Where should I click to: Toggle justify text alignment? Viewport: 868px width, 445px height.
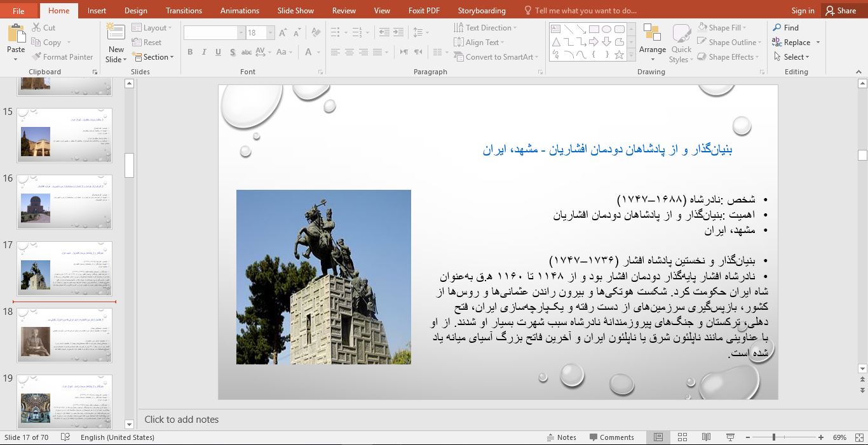point(377,52)
